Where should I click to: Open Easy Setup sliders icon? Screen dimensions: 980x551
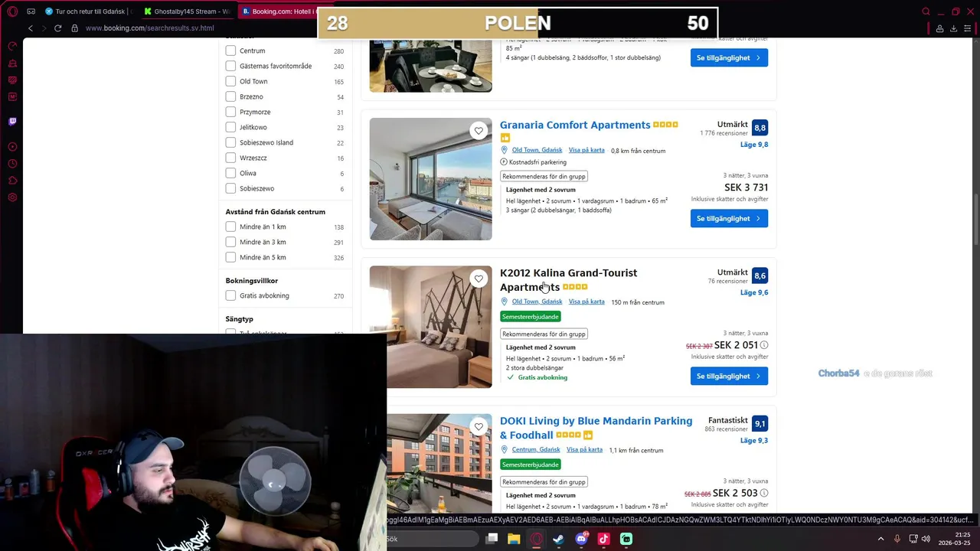click(x=968, y=28)
